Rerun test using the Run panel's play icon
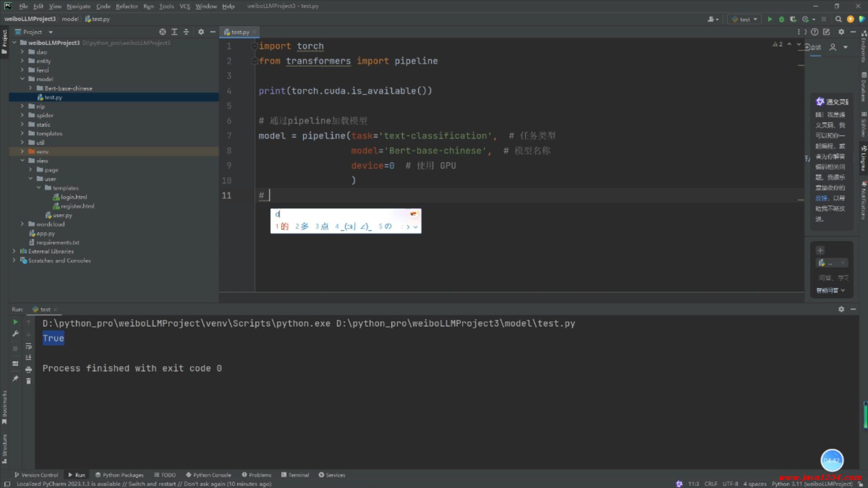868x488 pixels. pyautogui.click(x=15, y=322)
